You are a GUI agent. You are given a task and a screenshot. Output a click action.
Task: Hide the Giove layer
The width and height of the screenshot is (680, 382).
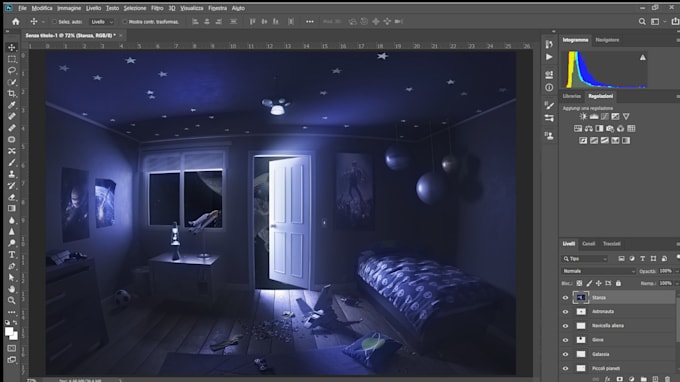pos(565,340)
